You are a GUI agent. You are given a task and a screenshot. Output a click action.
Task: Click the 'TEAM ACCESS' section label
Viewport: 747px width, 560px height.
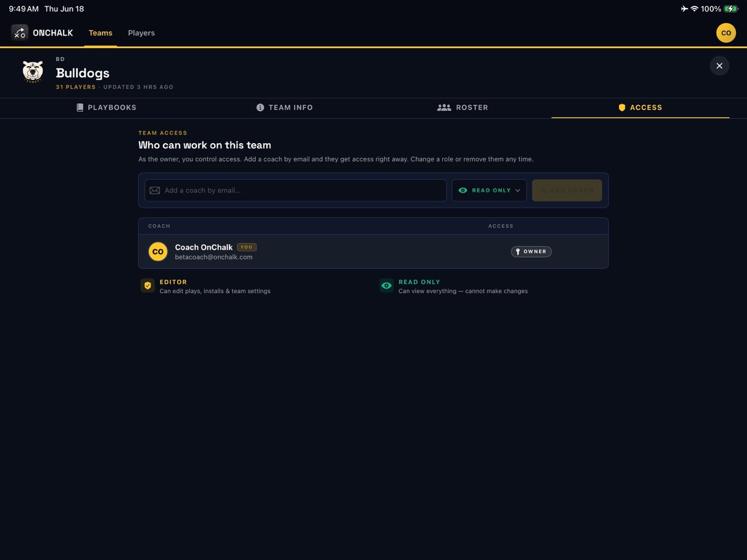163,133
